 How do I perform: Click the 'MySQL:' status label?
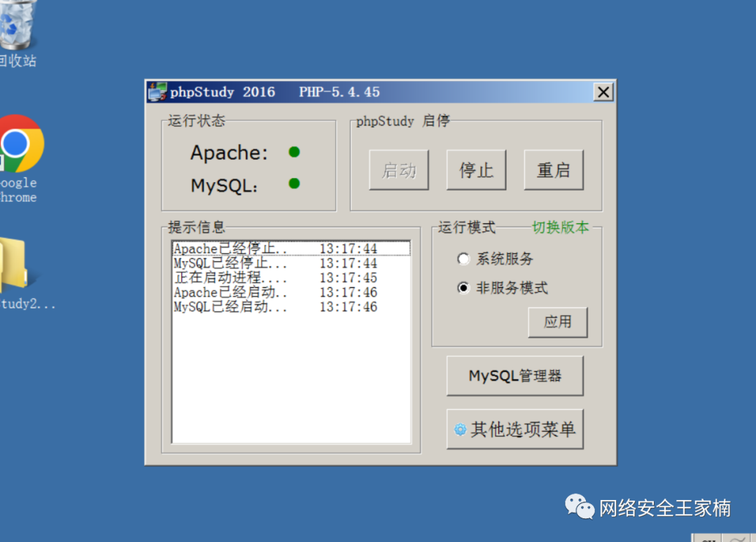[x=224, y=185]
